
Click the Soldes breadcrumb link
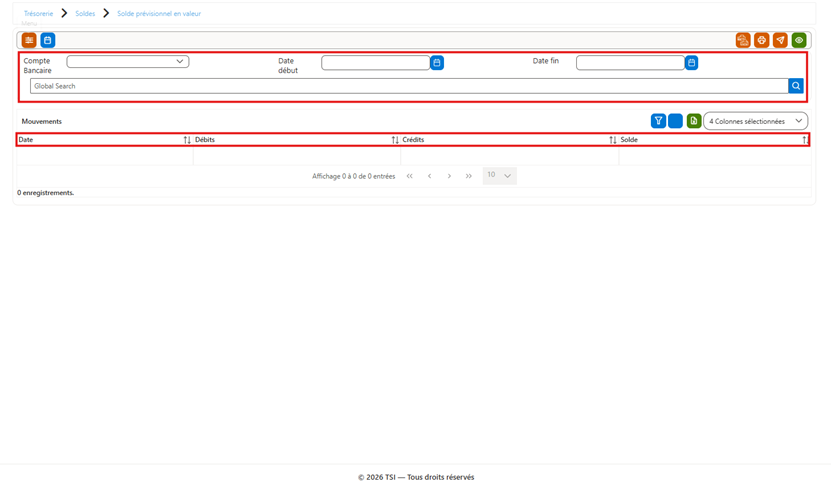click(85, 13)
